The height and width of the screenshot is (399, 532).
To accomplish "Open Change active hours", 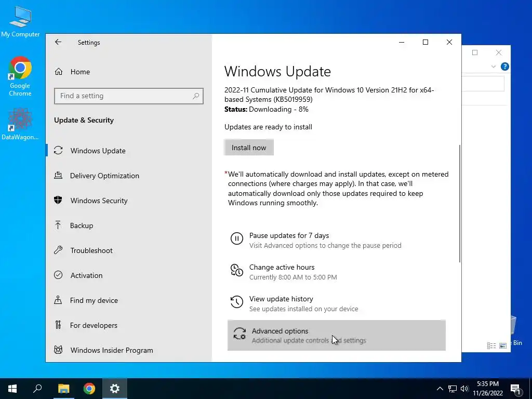I will (336, 272).
